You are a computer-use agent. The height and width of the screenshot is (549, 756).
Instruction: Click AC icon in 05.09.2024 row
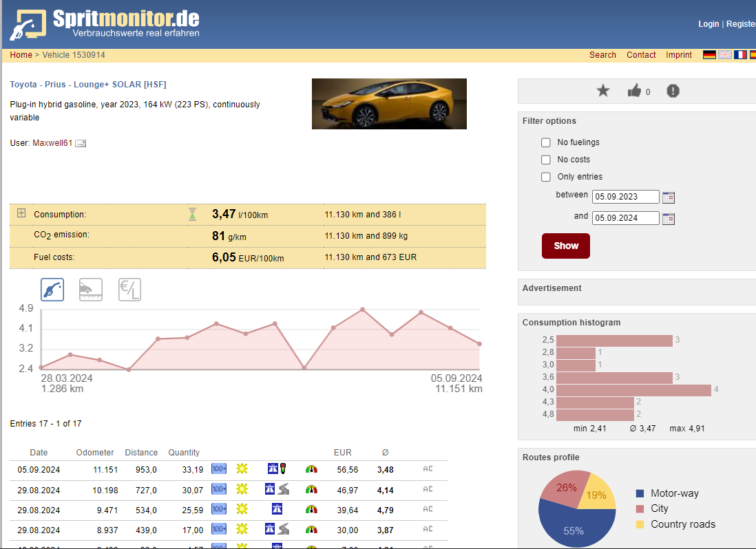pos(428,469)
